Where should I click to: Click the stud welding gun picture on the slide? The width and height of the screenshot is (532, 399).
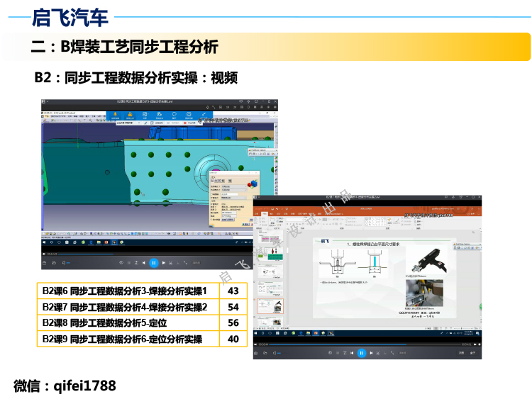pyautogui.click(x=429, y=261)
